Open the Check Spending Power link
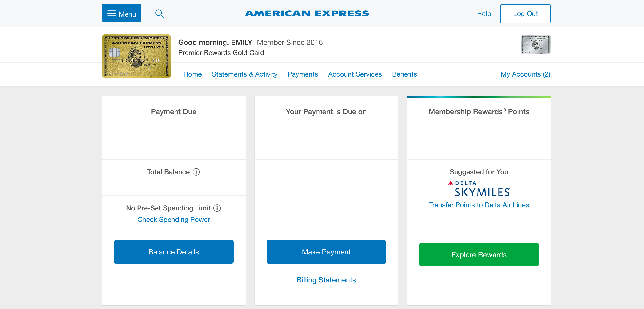 coord(174,219)
